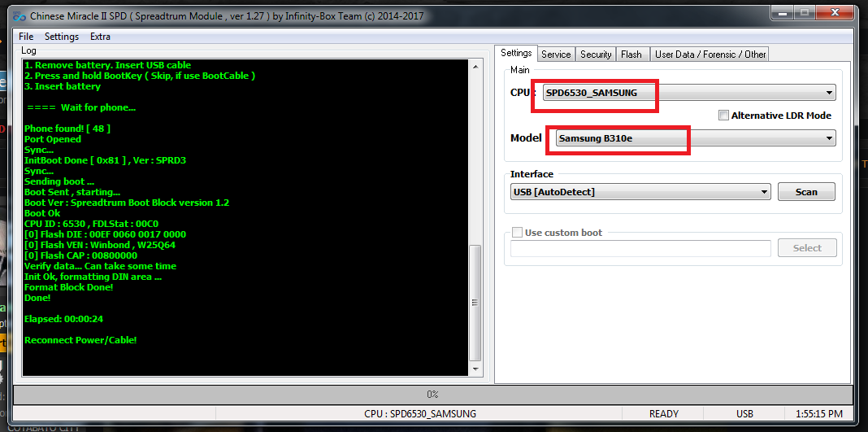This screenshot has height=432, width=868.
Task: Click the log scrollbar down arrow
Action: click(475, 369)
